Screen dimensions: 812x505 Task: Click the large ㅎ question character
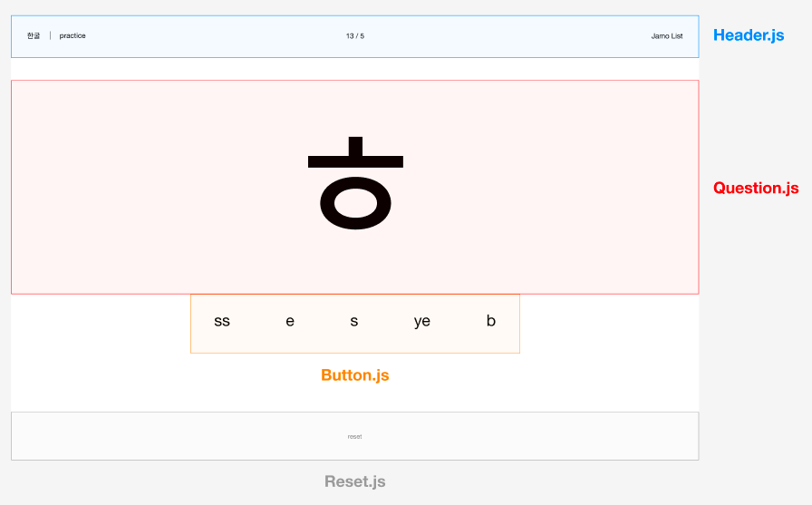[356, 183]
